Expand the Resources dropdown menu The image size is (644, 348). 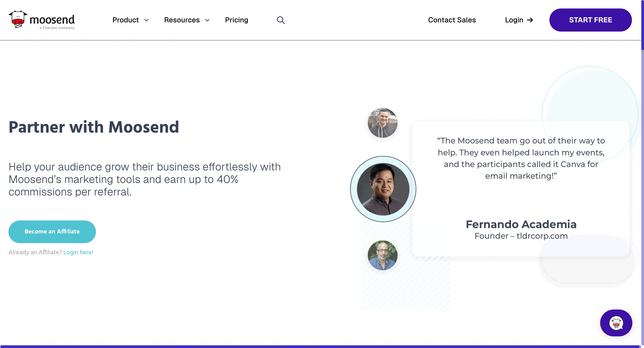pyautogui.click(x=187, y=20)
